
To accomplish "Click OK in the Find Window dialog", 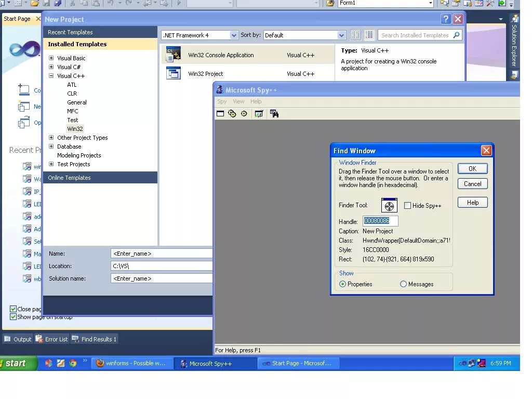I will tap(473, 169).
